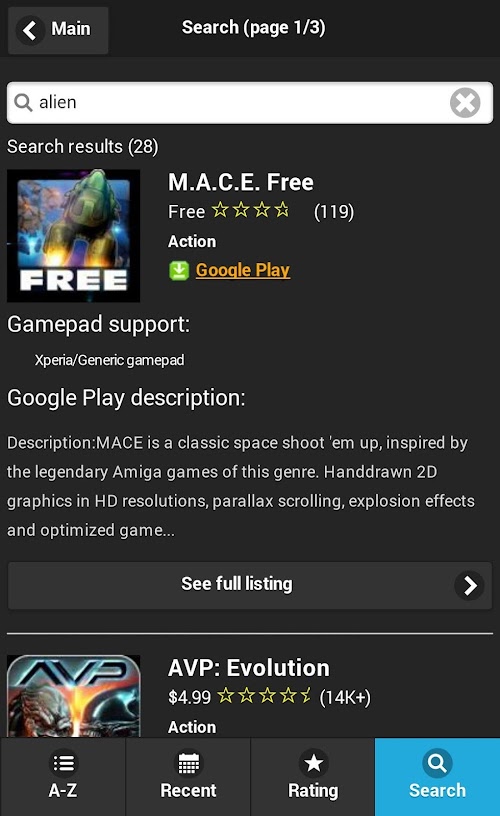This screenshot has height=816, width=500.
Task: Open M.A.C.E. Free game thumbnail
Action: coord(73,236)
